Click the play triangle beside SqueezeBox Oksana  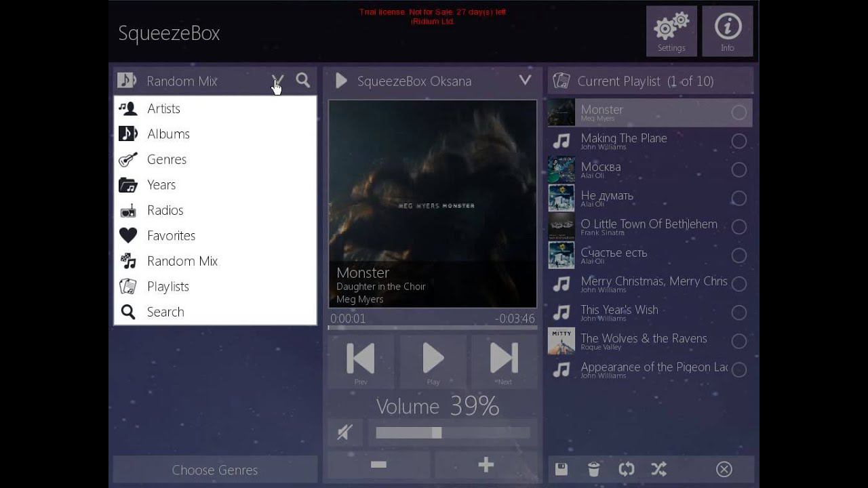click(x=342, y=81)
